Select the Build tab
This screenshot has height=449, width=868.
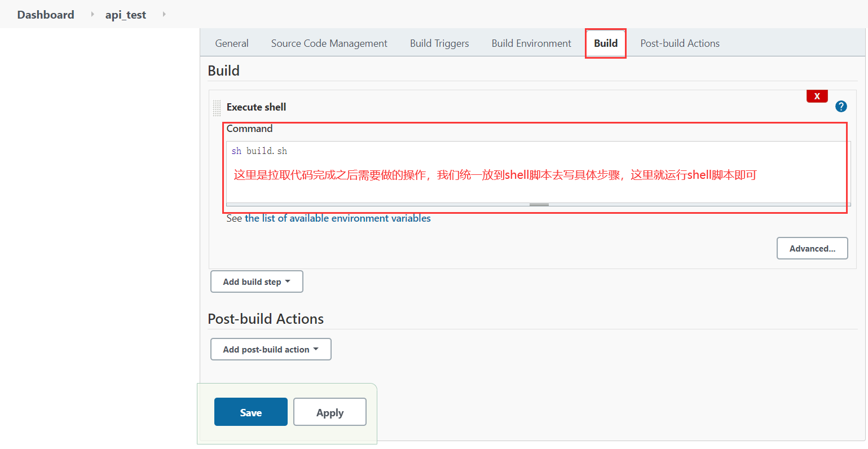pyautogui.click(x=606, y=43)
